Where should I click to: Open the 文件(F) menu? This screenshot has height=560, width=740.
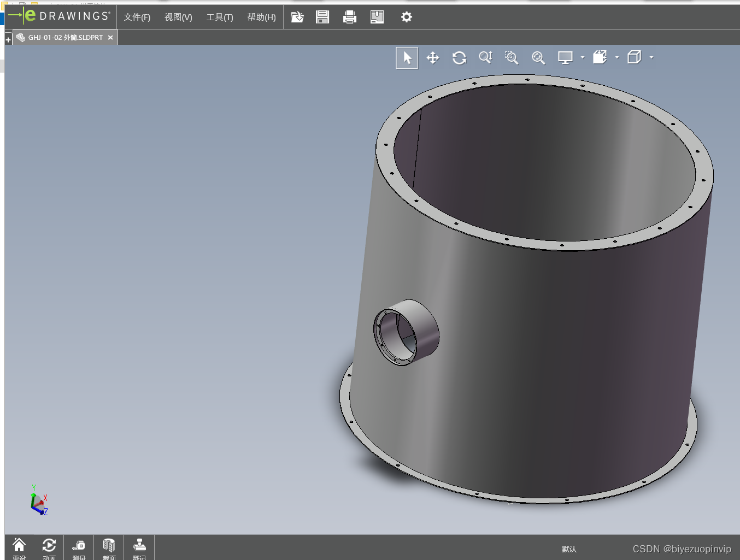coord(137,17)
